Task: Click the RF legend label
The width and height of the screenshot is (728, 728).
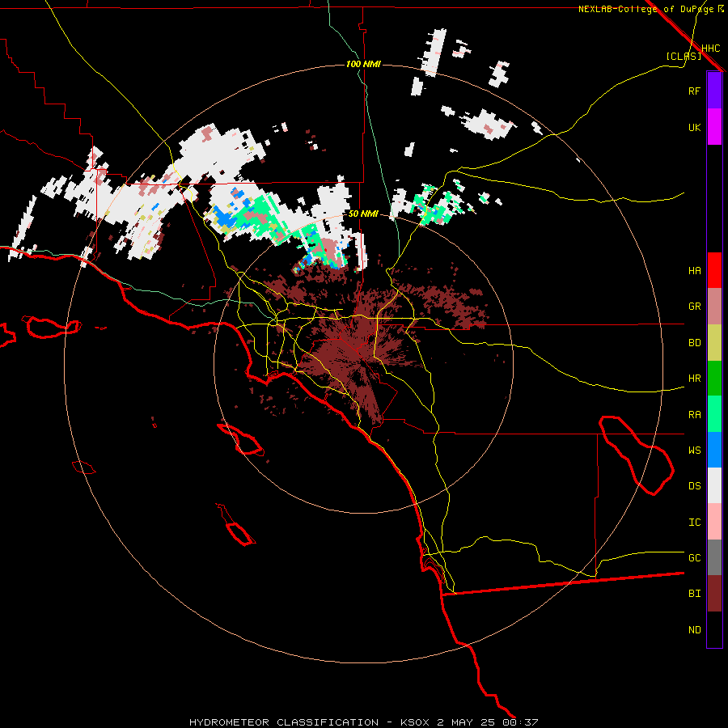Action: (x=694, y=91)
